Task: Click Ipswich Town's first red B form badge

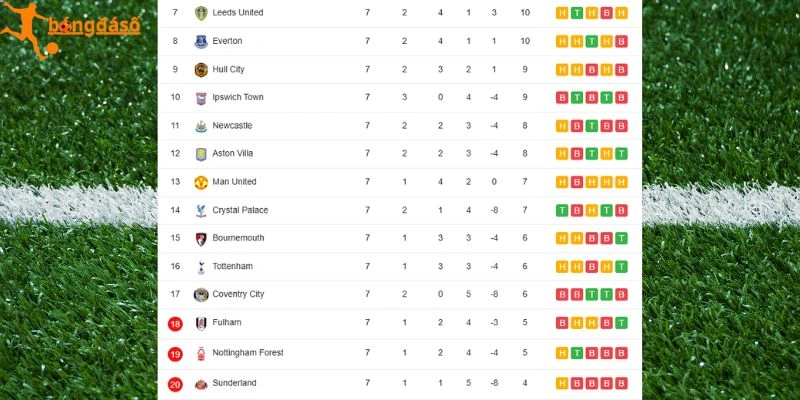Action: pyautogui.click(x=562, y=97)
